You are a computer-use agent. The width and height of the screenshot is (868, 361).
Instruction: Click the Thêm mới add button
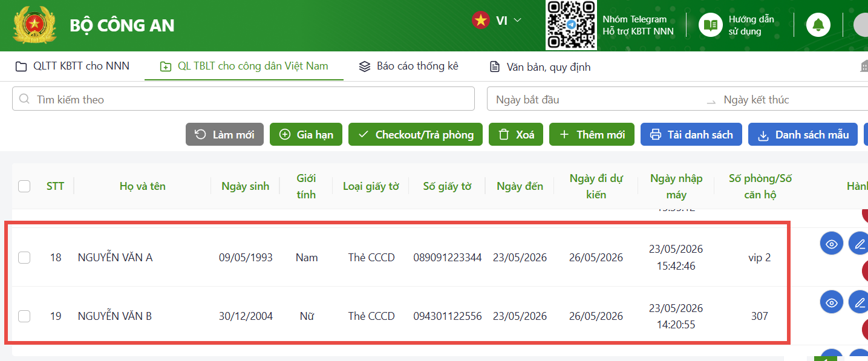tap(592, 134)
